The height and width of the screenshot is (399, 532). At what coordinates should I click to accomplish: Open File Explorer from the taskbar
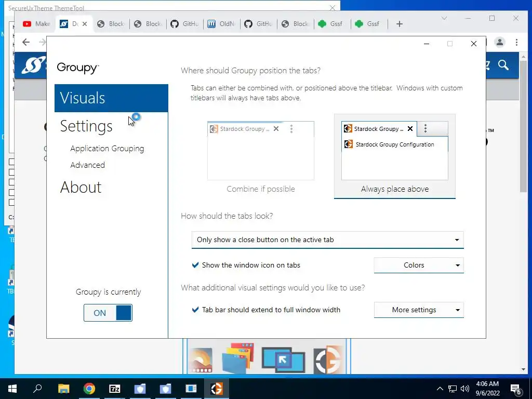[x=63, y=389]
